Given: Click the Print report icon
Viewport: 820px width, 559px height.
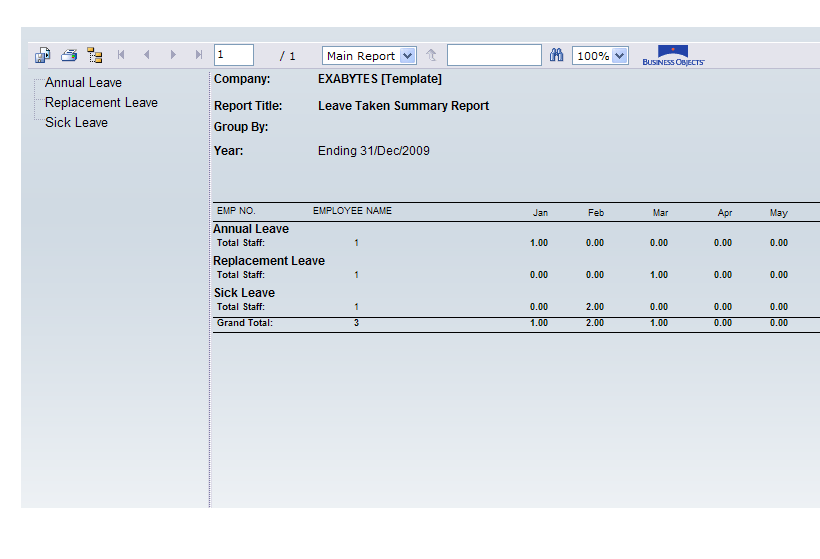Looking at the screenshot, I should click(x=69, y=56).
